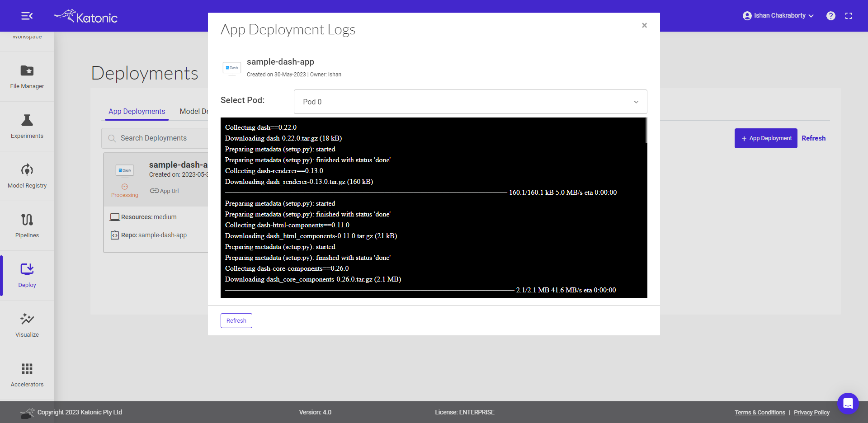Open Experiments flask icon in sidebar
This screenshot has width=868, height=423.
coord(27,121)
